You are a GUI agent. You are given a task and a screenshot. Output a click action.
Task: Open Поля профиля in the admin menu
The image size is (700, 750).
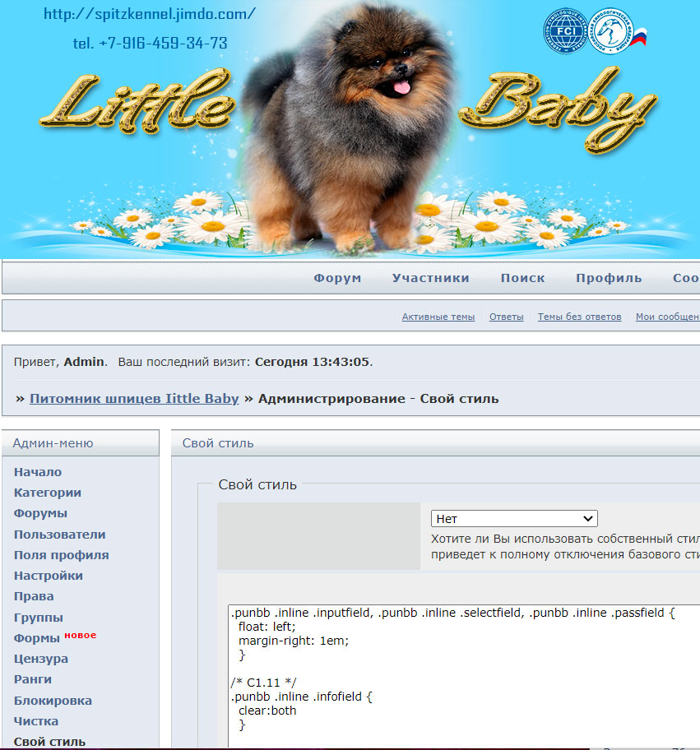click(x=61, y=555)
